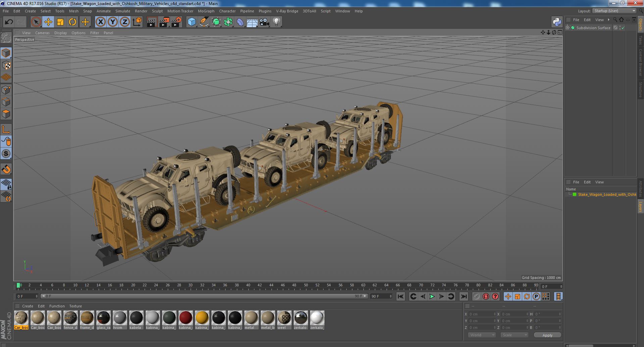Maximize viewport toggle icon
The width and height of the screenshot is (644, 347).
559,33
